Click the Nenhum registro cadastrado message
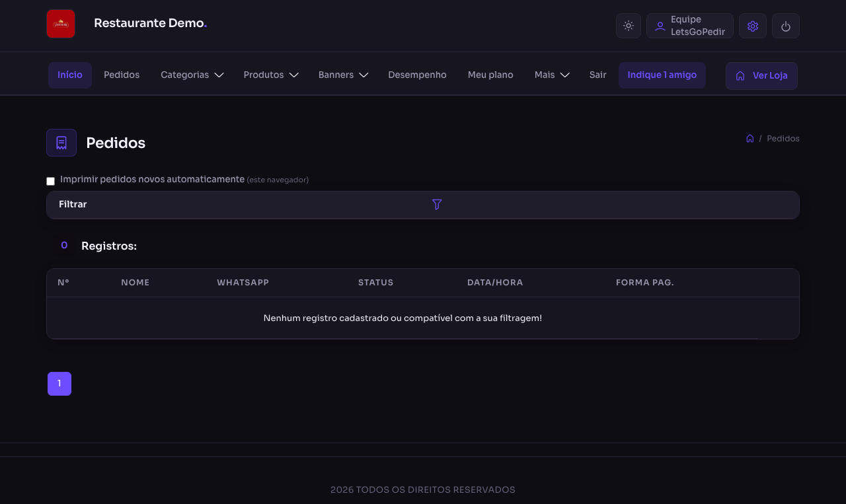Image resolution: width=846 pixels, height=504 pixels. click(403, 318)
